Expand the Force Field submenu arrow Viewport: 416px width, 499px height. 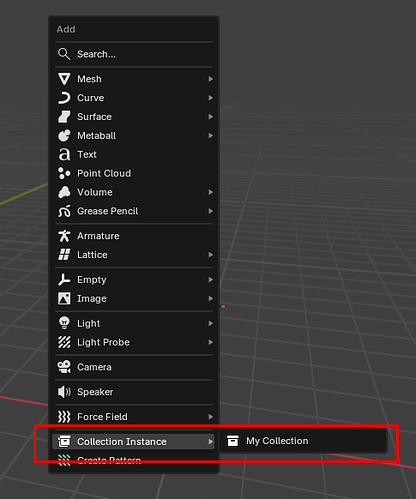click(x=210, y=417)
